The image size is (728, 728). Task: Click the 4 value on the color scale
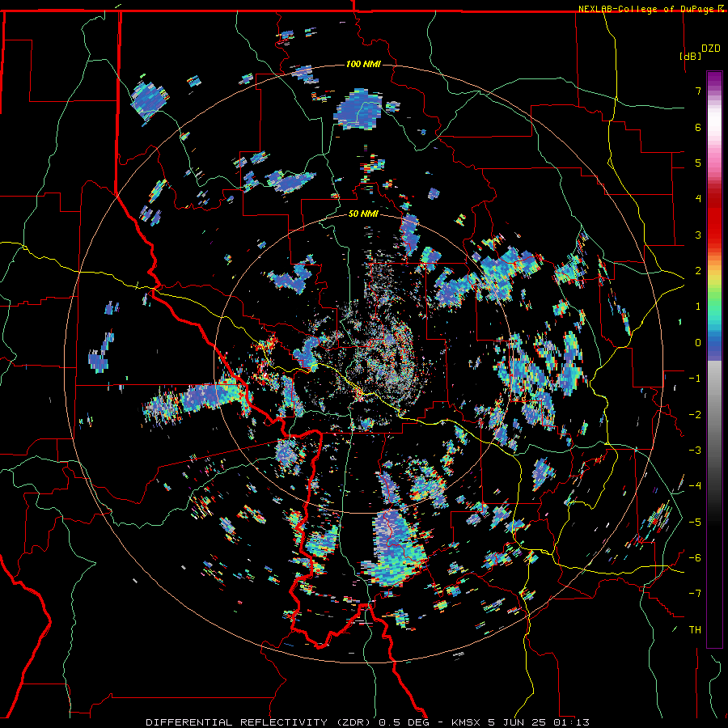click(698, 199)
